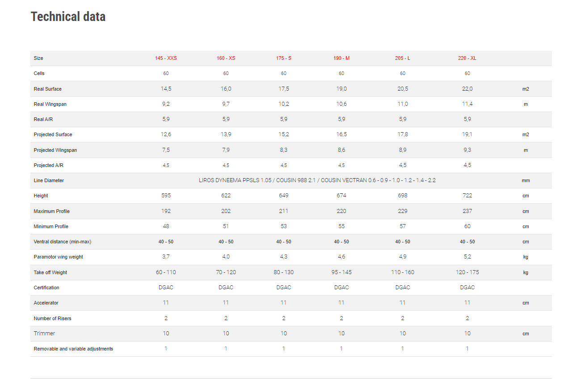Click the Paramotor wing weight value 4,3
This screenshot has height=392, width=585.
click(x=283, y=257)
